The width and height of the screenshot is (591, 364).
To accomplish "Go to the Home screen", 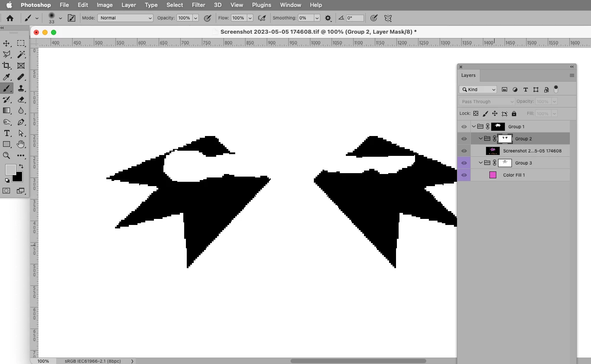I will 10,18.
